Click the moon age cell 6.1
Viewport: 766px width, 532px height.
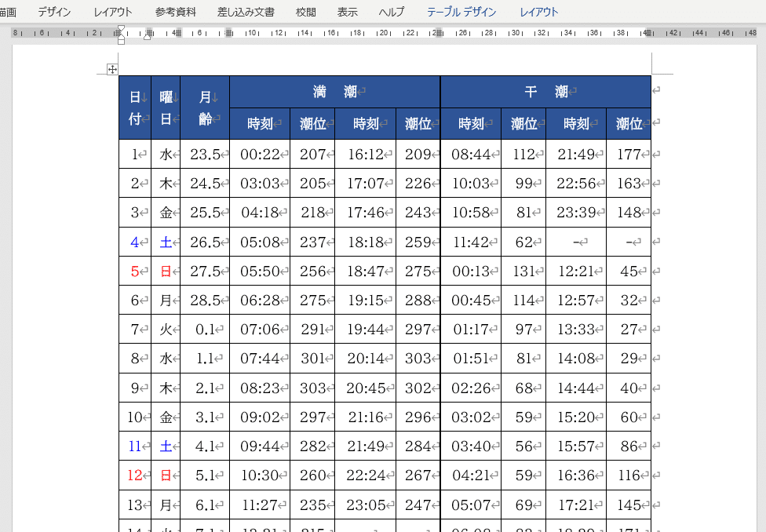[x=205, y=505]
